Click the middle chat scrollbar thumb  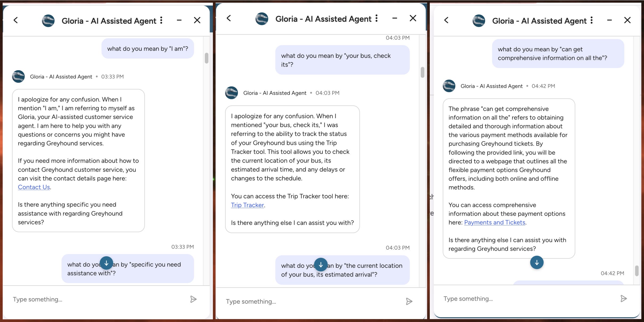coord(422,72)
